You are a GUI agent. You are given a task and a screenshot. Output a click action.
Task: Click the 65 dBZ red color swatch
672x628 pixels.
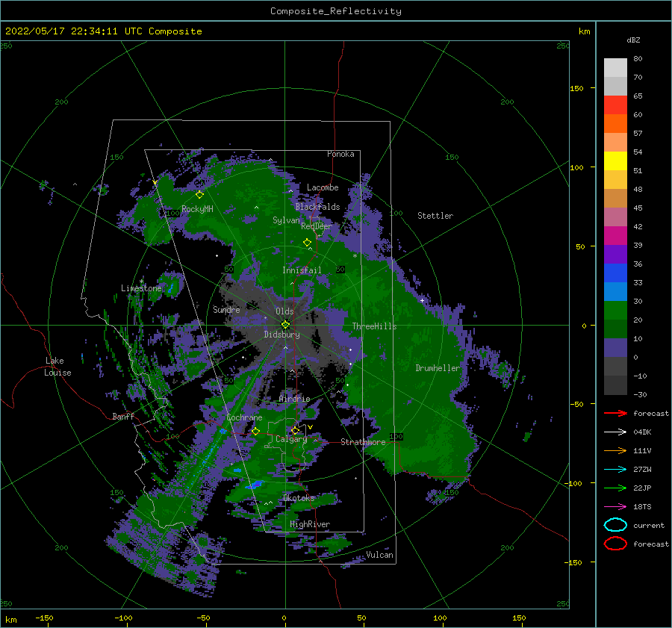[615, 105]
